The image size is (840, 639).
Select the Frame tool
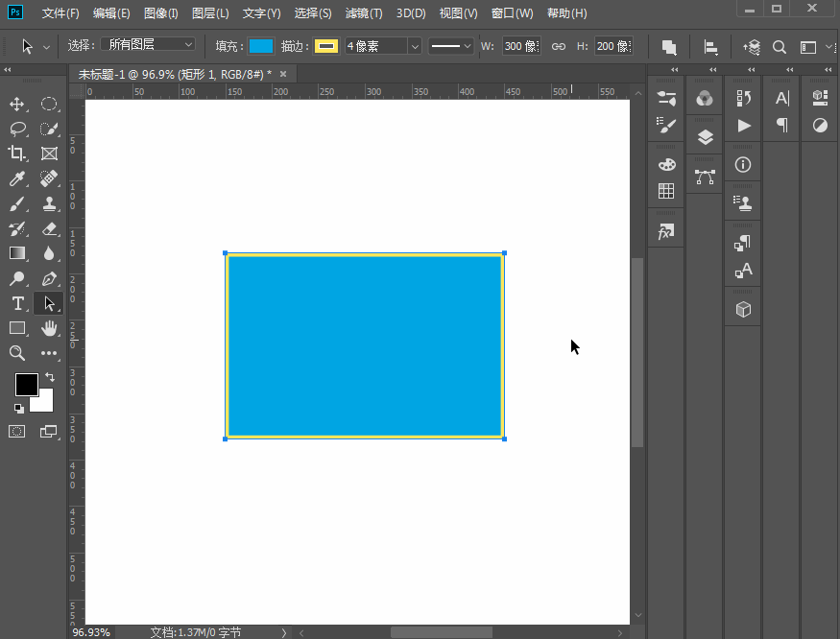tap(49, 154)
